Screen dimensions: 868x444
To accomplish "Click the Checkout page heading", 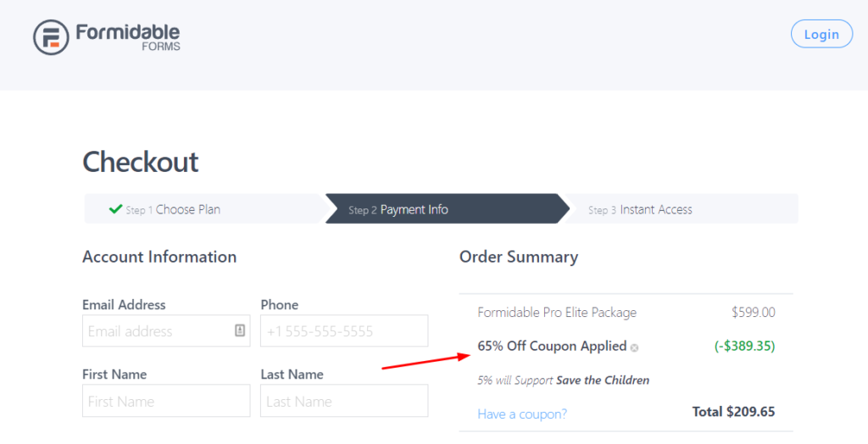I will pos(140,162).
